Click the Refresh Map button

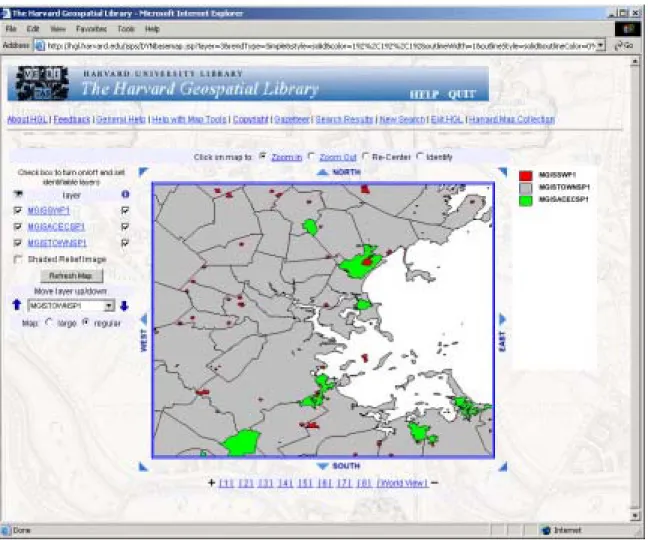click(x=71, y=276)
